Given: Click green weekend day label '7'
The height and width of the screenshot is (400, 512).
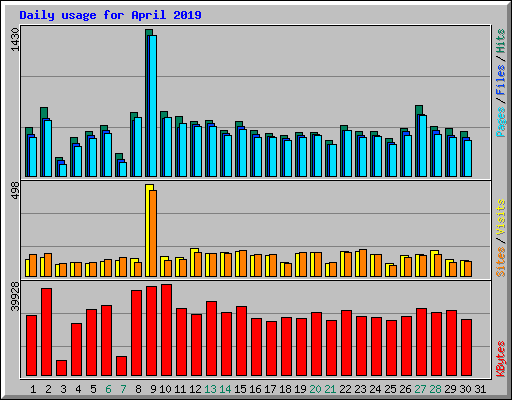Looking at the screenshot, I should click(x=123, y=389).
